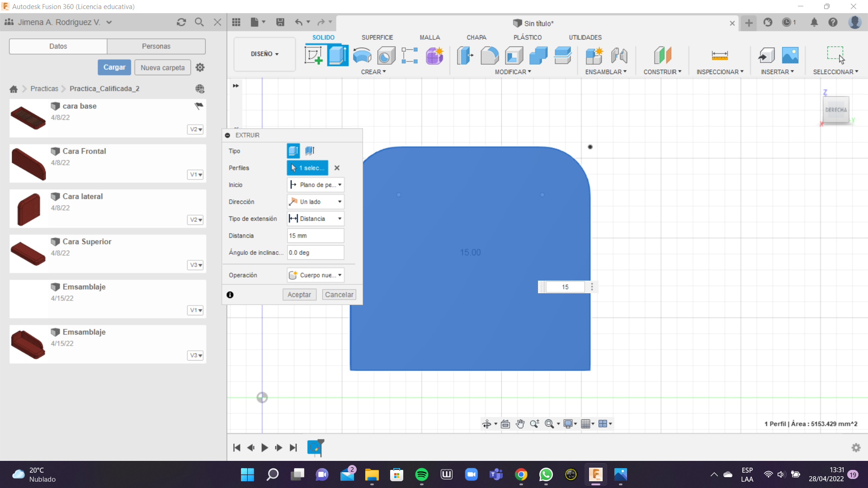Select the solid extrude type option
868x488 pixels.
pyautogui.click(x=293, y=150)
